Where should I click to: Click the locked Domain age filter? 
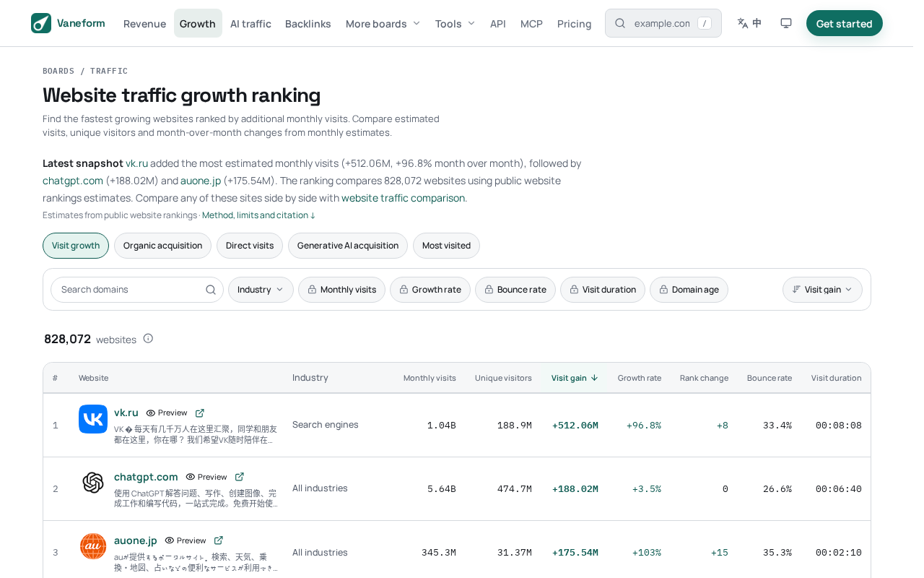click(689, 290)
